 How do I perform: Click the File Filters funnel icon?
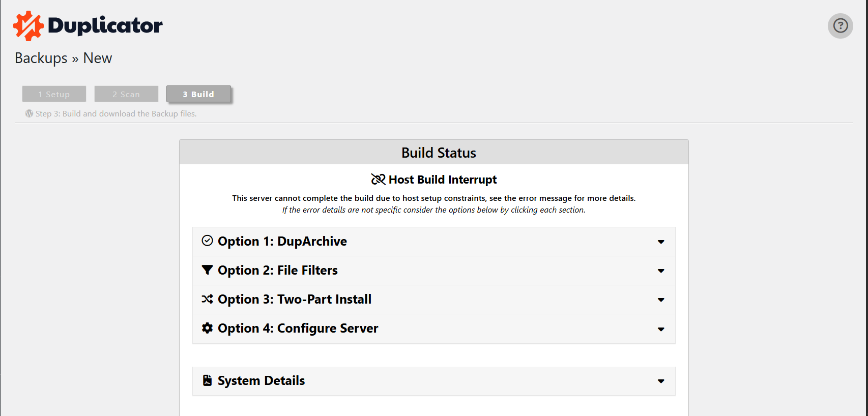point(207,270)
